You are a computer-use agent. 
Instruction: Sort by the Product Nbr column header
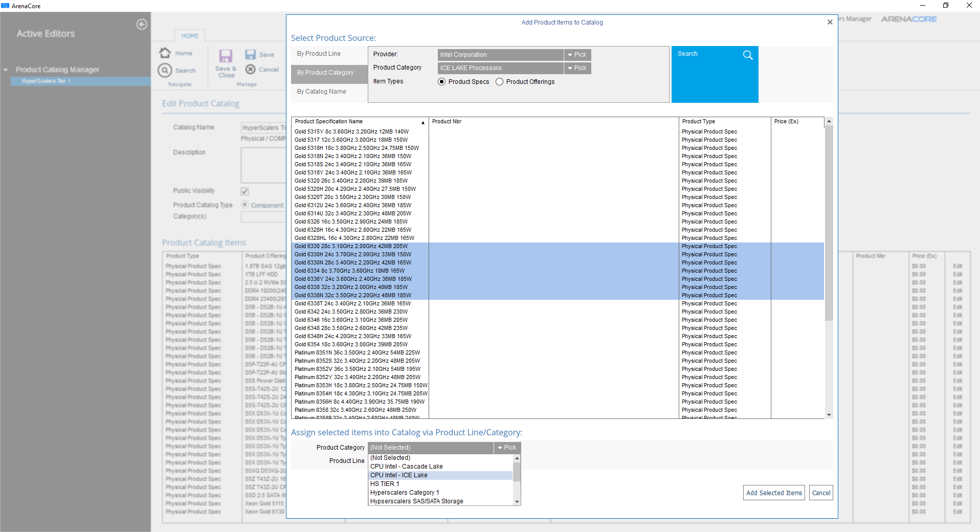coord(553,122)
